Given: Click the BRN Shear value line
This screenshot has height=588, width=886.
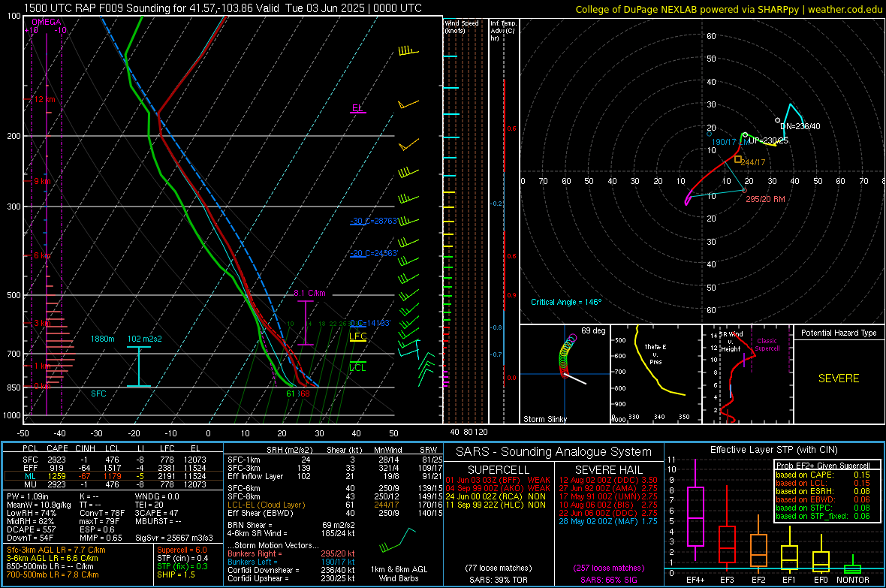Looking at the screenshot, I should [291, 525].
